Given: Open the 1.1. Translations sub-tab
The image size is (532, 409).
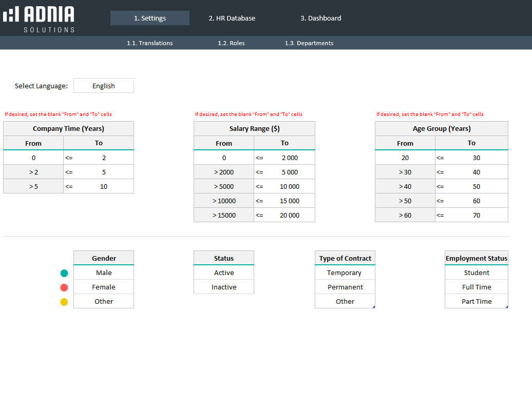Looking at the screenshot, I should coord(149,43).
